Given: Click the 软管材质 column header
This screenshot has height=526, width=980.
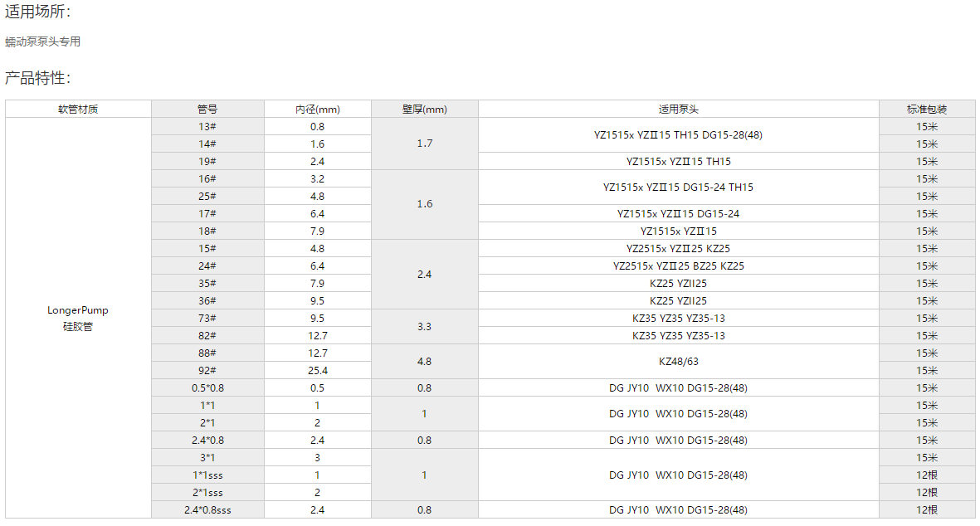Looking at the screenshot, I should [78, 110].
